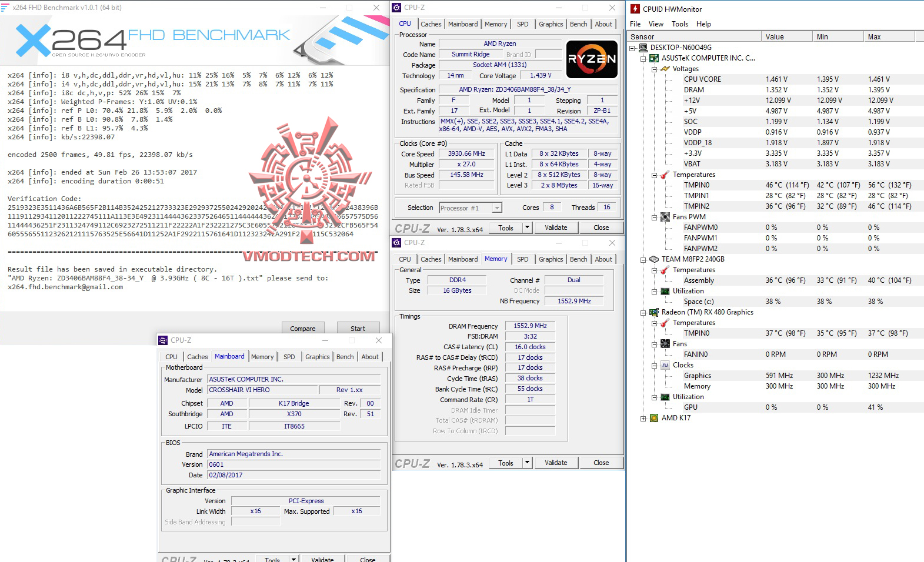Collapse the Voltages node
Viewport: 924px width, 562px height.
point(655,69)
